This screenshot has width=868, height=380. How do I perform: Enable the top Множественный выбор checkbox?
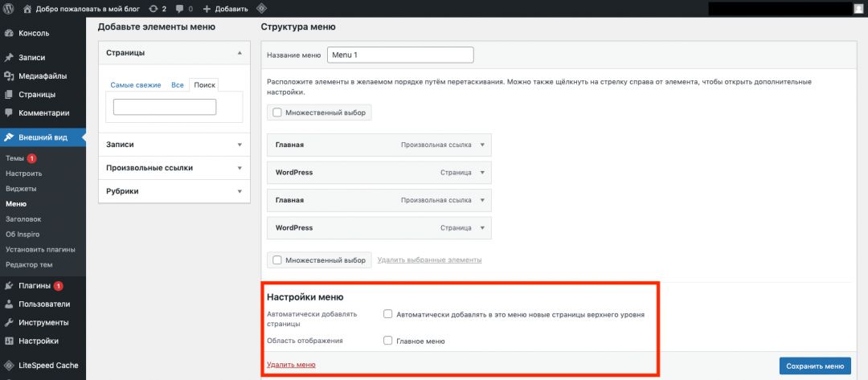(x=277, y=112)
